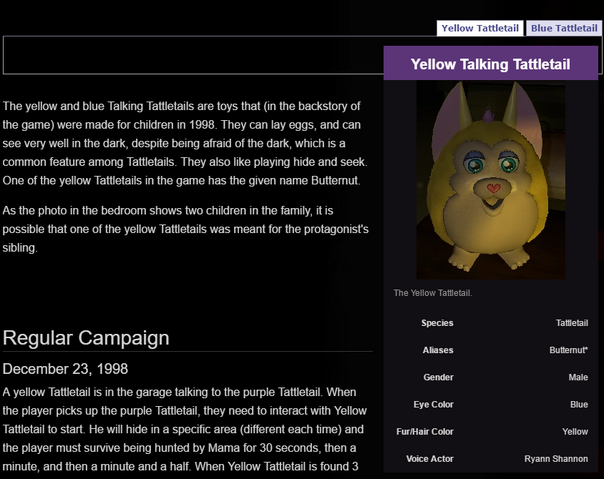Click the 'Yellow' fur color value

pyautogui.click(x=575, y=432)
